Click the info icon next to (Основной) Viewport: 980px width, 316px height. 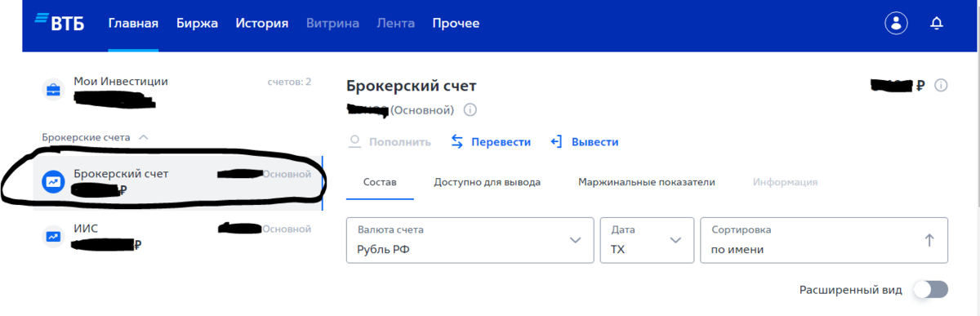click(x=470, y=109)
